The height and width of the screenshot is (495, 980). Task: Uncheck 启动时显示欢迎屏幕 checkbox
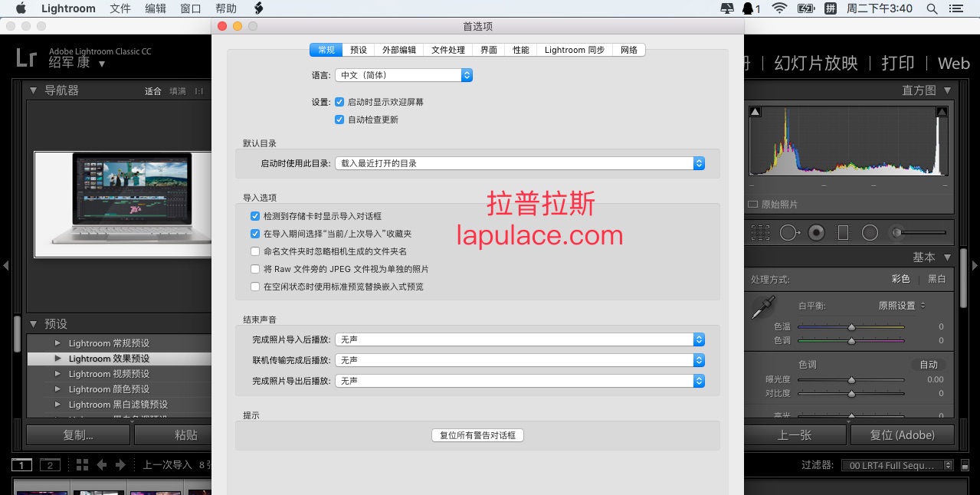coord(339,102)
